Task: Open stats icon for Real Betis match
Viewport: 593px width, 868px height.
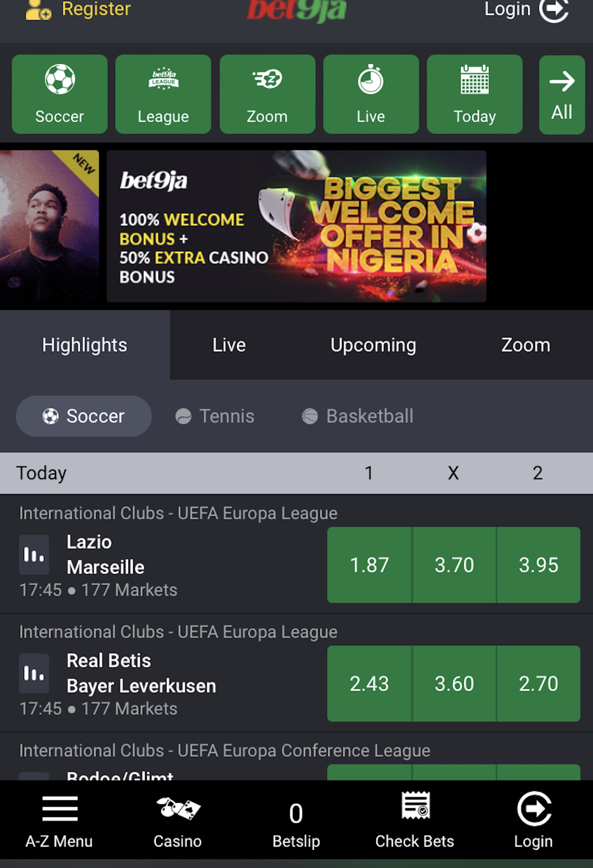Action: click(x=34, y=673)
